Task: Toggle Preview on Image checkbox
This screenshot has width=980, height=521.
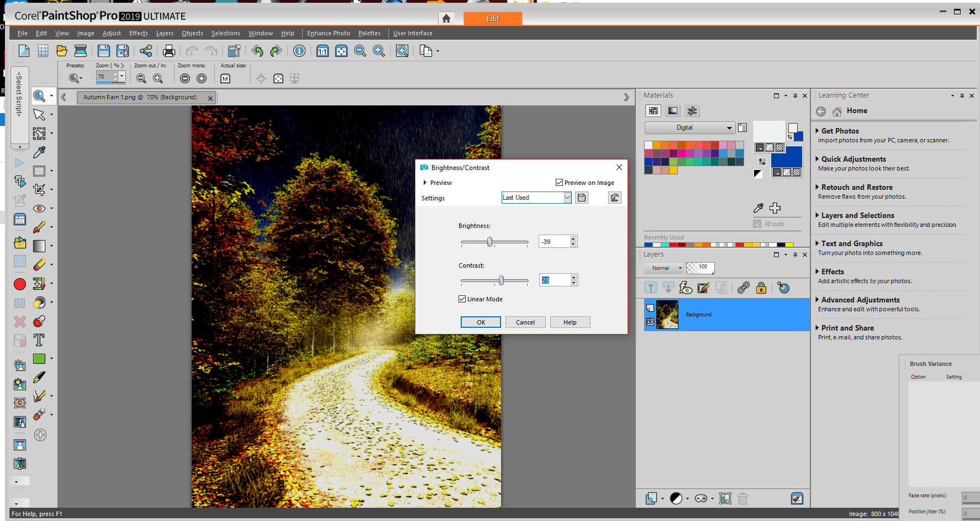Action: (x=559, y=183)
